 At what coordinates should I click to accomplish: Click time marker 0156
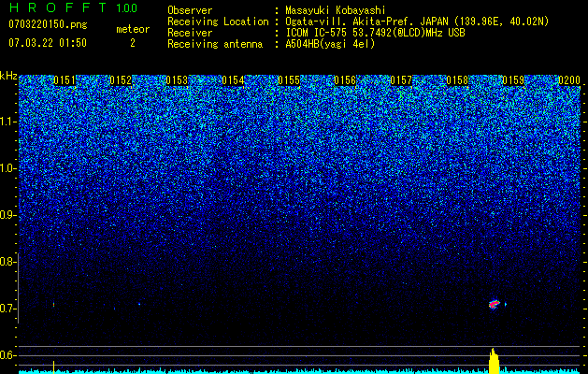(x=345, y=80)
